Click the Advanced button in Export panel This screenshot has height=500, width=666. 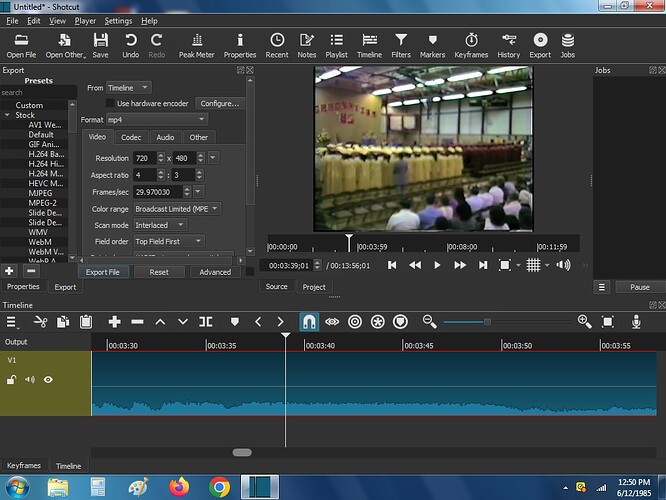[215, 272]
